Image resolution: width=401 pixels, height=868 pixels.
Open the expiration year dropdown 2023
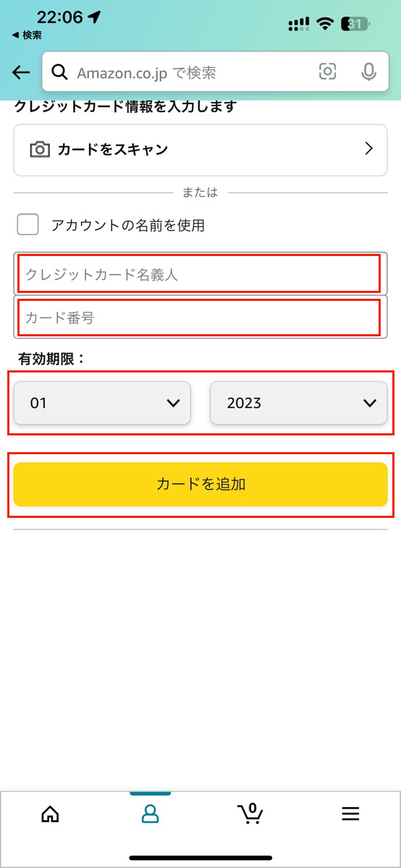tap(299, 403)
